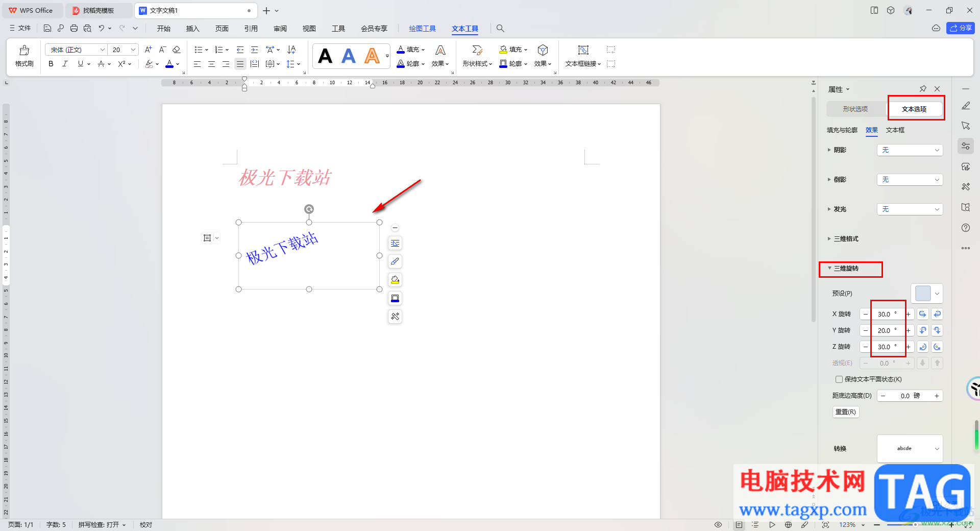980x531 pixels.
Task: Click the numbered list icon
Action: [x=219, y=50]
